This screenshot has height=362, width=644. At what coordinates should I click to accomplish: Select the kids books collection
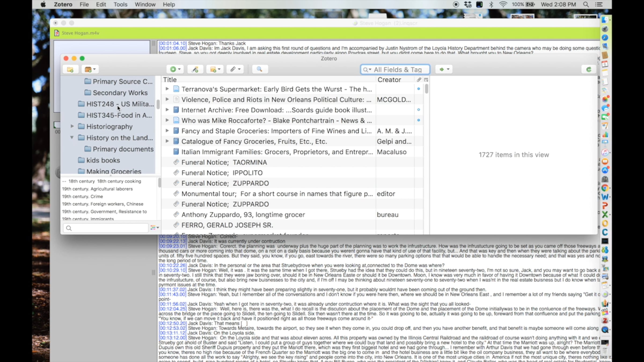click(x=99, y=160)
